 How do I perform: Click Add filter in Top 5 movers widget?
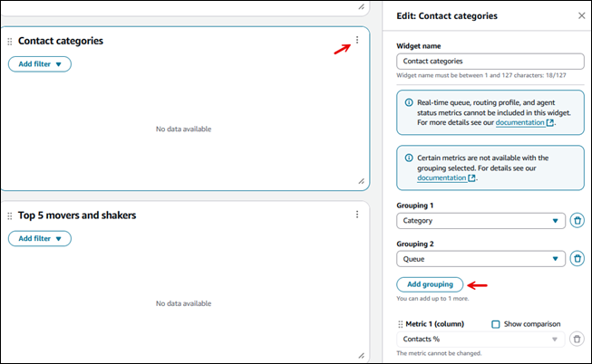pos(39,238)
